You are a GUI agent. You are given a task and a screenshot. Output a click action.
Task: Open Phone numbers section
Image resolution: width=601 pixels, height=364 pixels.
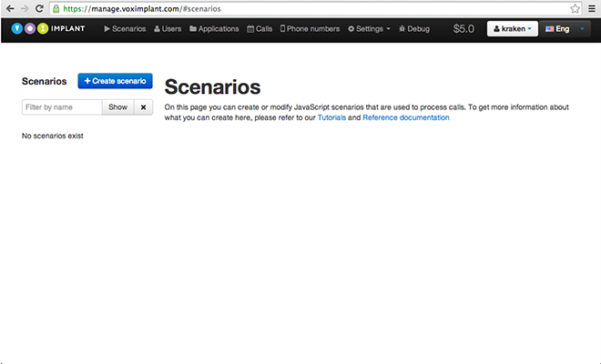(310, 29)
